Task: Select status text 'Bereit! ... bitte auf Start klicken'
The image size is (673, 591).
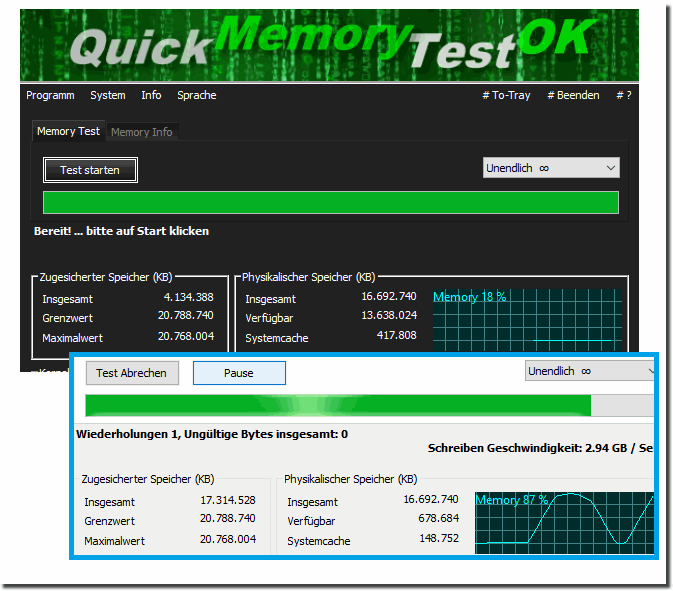Action: point(121,231)
